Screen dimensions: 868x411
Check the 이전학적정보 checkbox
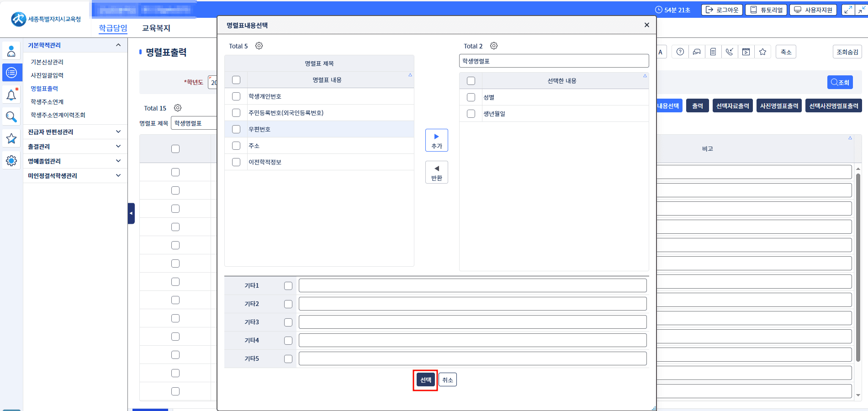pos(236,162)
